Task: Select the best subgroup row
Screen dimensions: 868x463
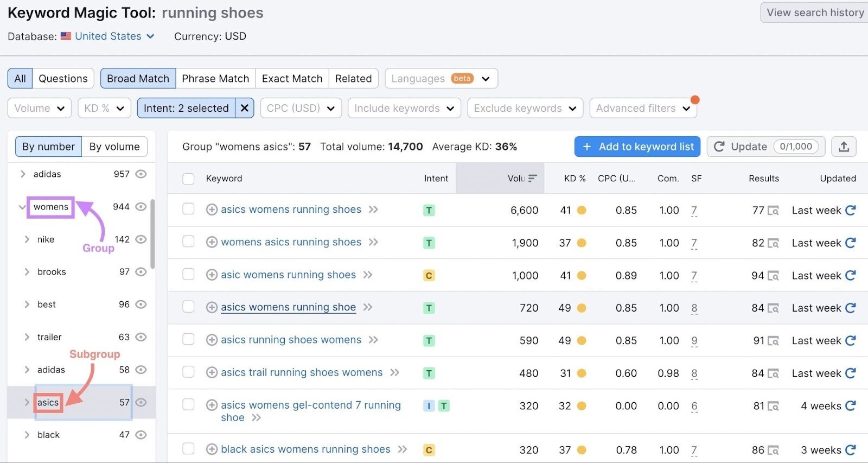Action: pos(81,305)
